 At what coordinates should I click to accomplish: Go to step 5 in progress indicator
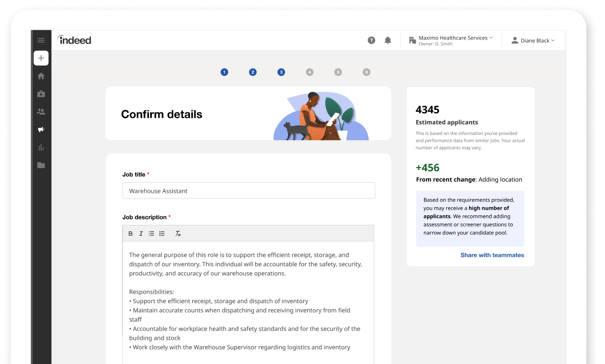(338, 72)
